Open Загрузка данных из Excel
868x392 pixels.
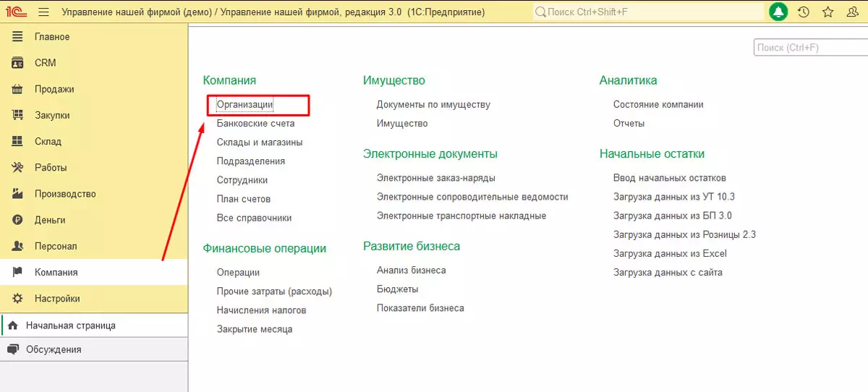click(x=670, y=254)
